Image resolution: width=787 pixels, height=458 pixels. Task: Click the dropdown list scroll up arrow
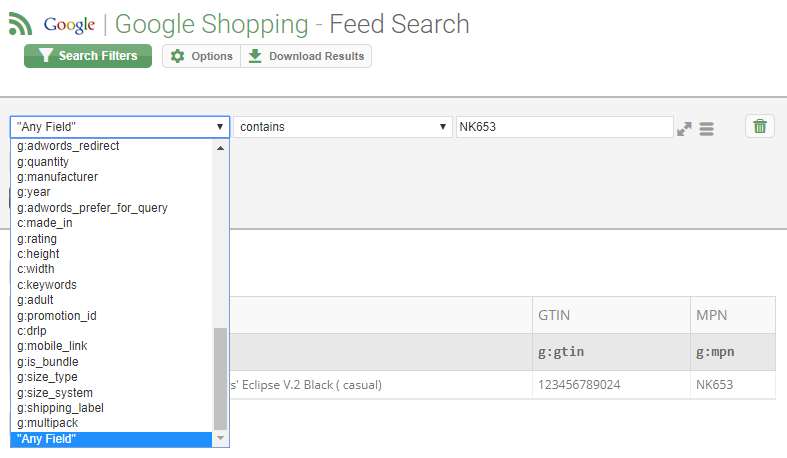click(220, 148)
